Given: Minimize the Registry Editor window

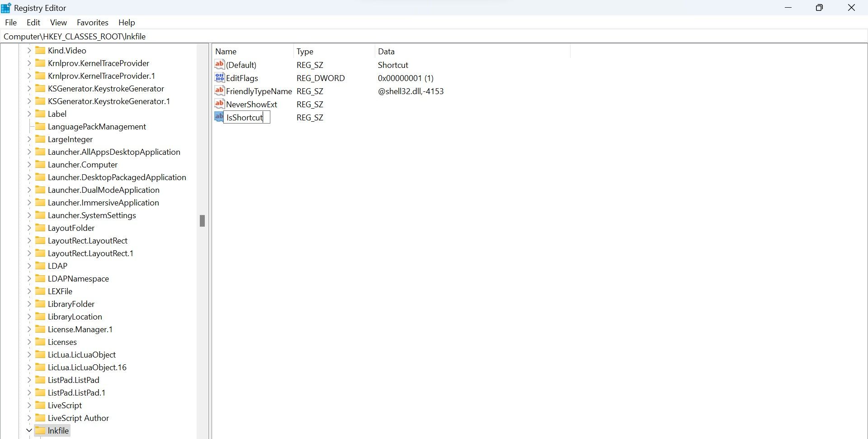Looking at the screenshot, I should (x=788, y=8).
